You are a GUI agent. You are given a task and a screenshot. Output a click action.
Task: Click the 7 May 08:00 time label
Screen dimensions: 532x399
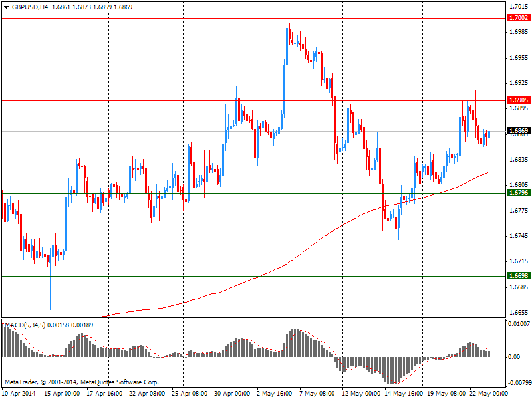click(317, 394)
